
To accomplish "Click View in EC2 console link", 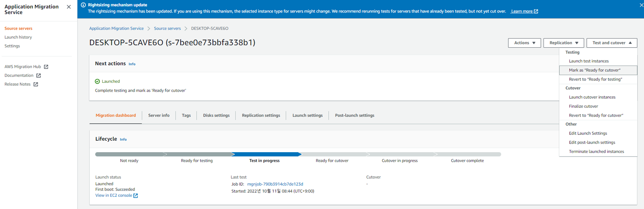I will click(x=114, y=196).
